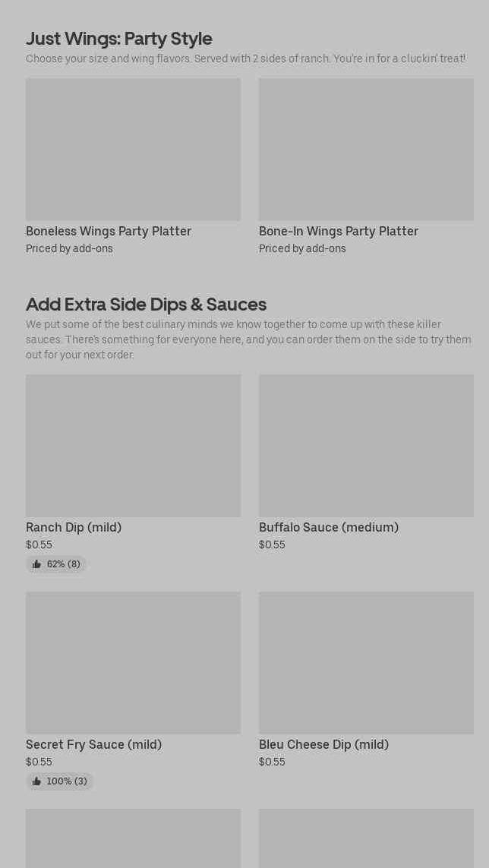
Task: Choose the Bleu Cheese Dip (mild) name
Action: tap(323, 744)
